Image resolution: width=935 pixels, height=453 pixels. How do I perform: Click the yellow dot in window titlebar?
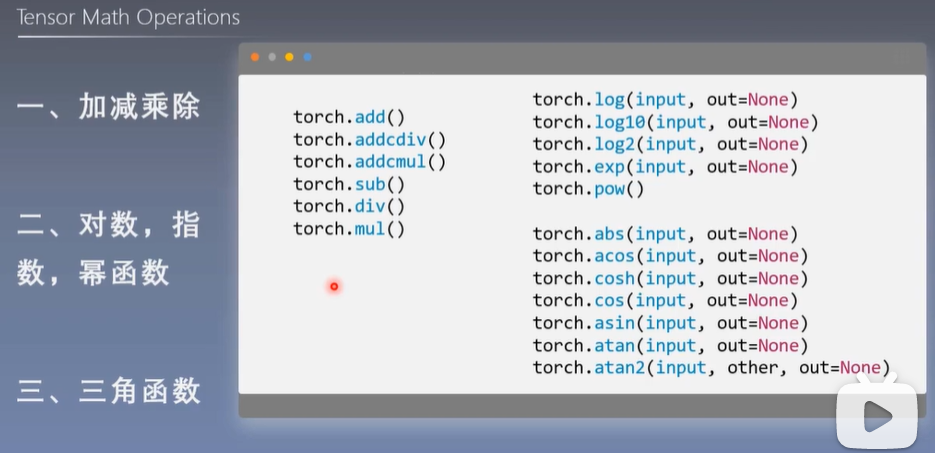coord(289,57)
